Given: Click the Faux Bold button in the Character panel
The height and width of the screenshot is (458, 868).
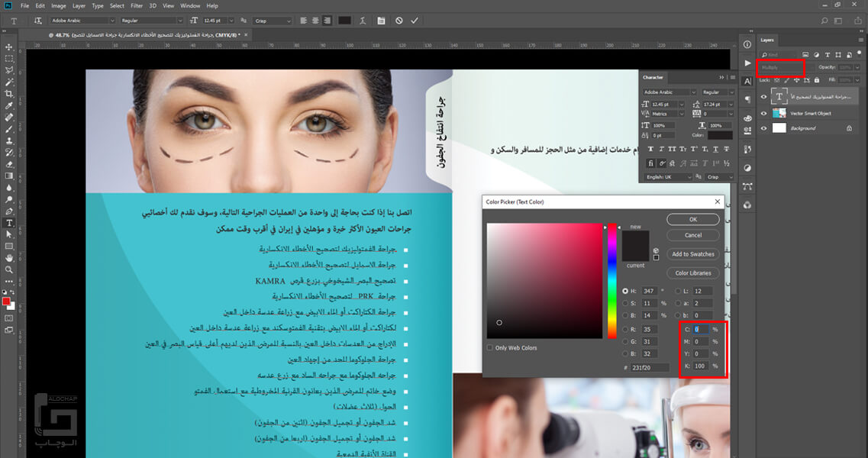Looking at the screenshot, I should (x=651, y=149).
